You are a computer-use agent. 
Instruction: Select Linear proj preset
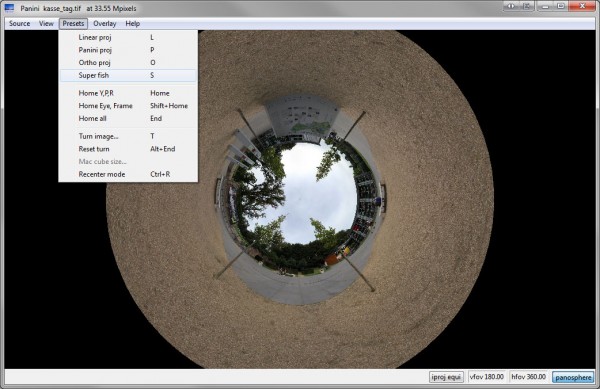pyautogui.click(x=128, y=37)
